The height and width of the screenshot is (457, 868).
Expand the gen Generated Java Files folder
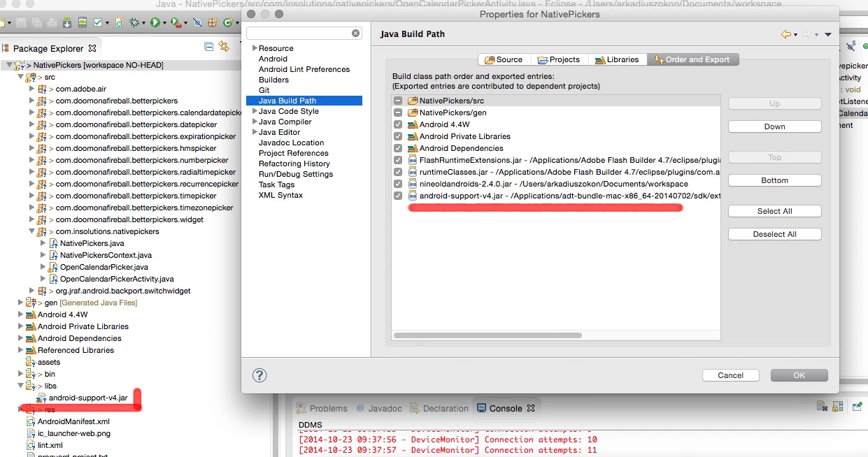tap(20, 303)
